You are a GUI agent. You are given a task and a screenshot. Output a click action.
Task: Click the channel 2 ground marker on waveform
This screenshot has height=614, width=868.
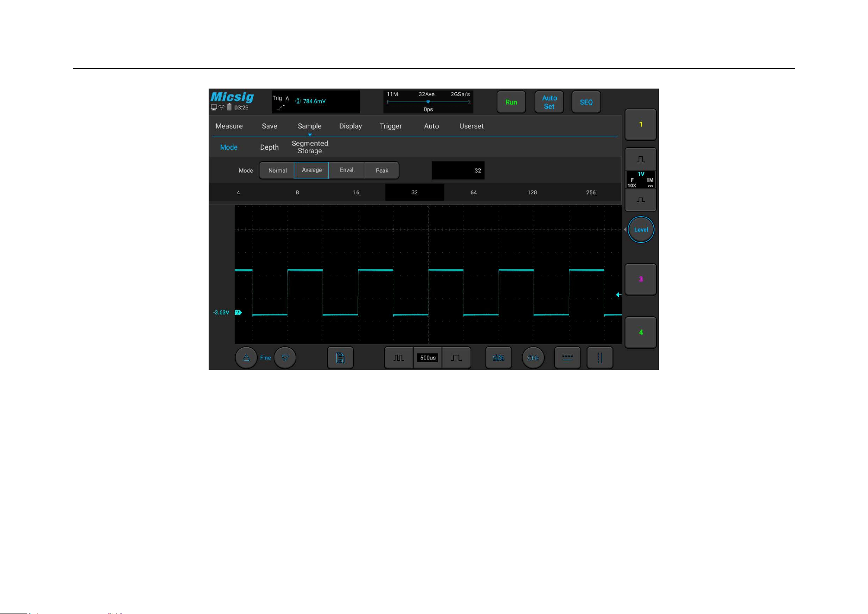tap(238, 313)
